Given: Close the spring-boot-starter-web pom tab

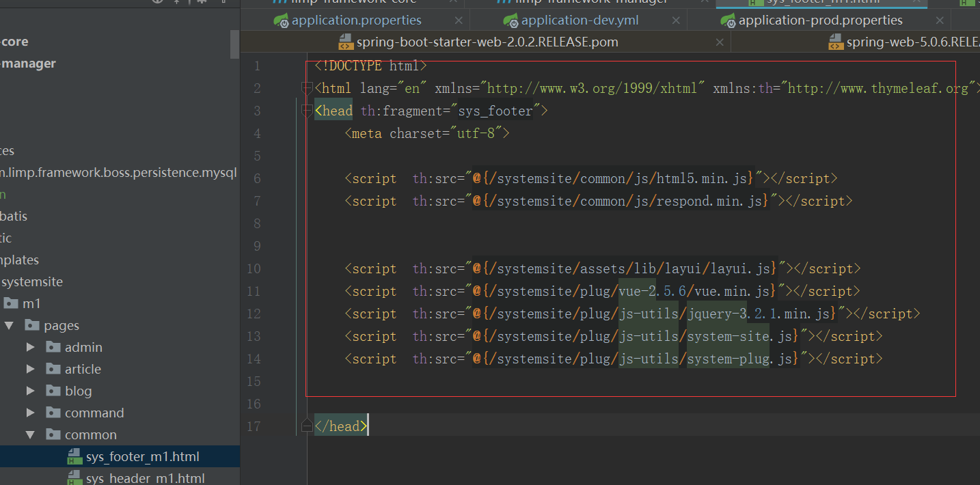Looking at the screenshot, I should tap(720, 42).
